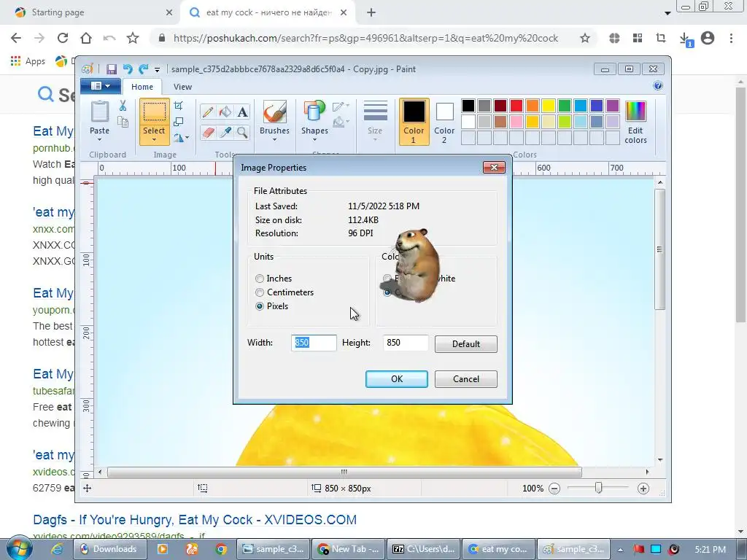Click the browser Back arrow
Screen dimensions: 747x560
pos(16,38)
